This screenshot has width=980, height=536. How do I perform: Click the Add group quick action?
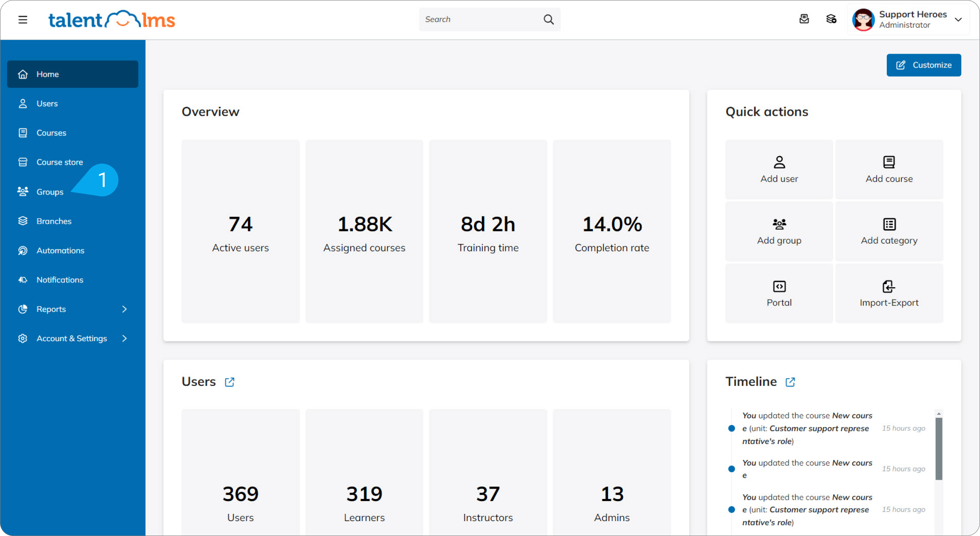(x=779, y=231)
